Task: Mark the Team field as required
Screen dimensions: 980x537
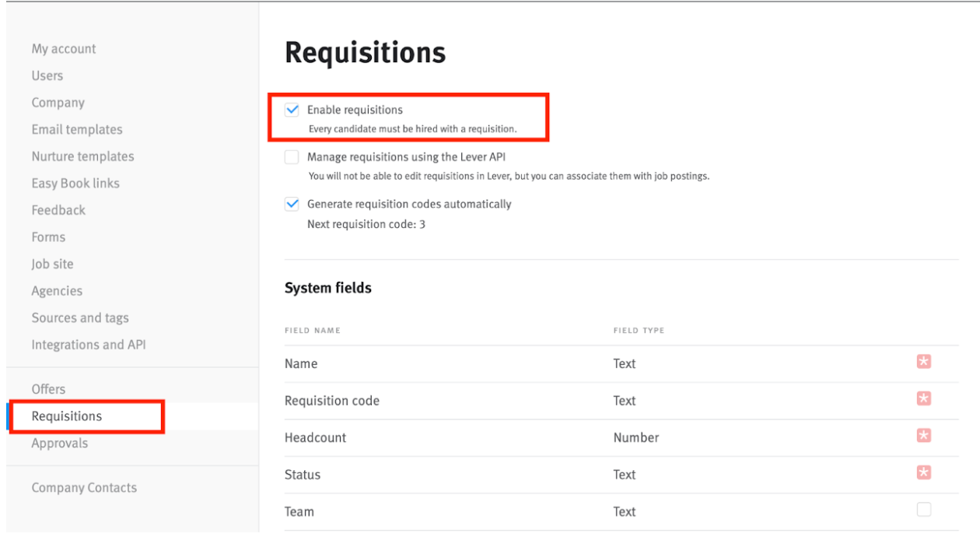Action: tap(923, 509)
